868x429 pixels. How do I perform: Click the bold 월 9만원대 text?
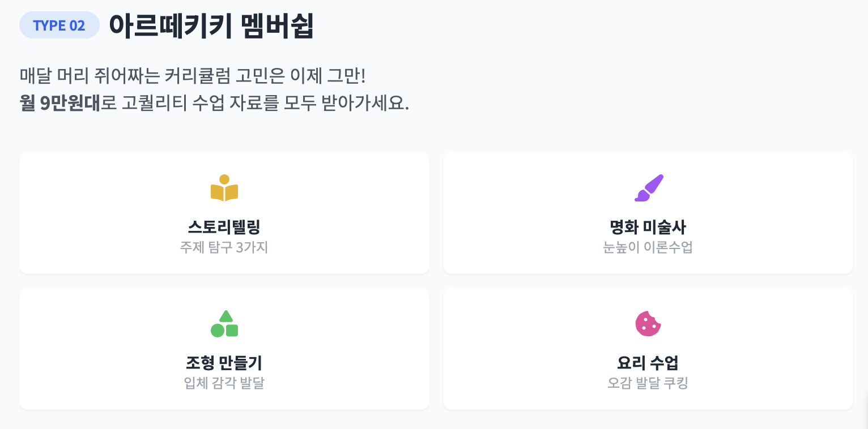pyautogui.click(x=59, y=104)
